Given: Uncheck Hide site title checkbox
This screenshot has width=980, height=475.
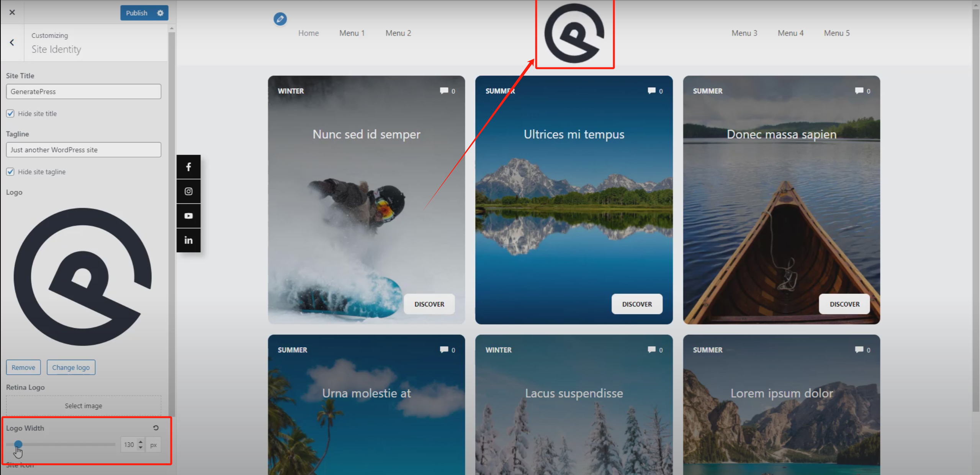Looking at the screenshot, I should tap(10, 113).
